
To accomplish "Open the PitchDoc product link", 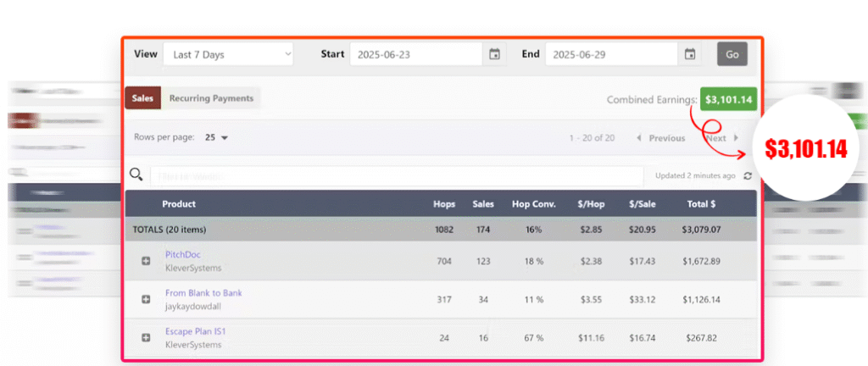I will coord(183,254).
